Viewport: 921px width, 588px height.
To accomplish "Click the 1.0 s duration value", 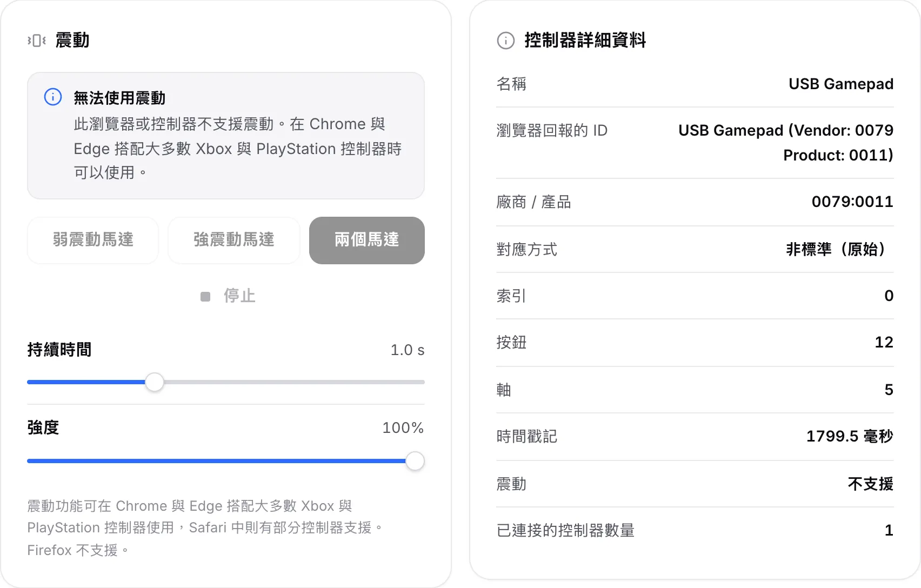I will (x=408, y=350).
